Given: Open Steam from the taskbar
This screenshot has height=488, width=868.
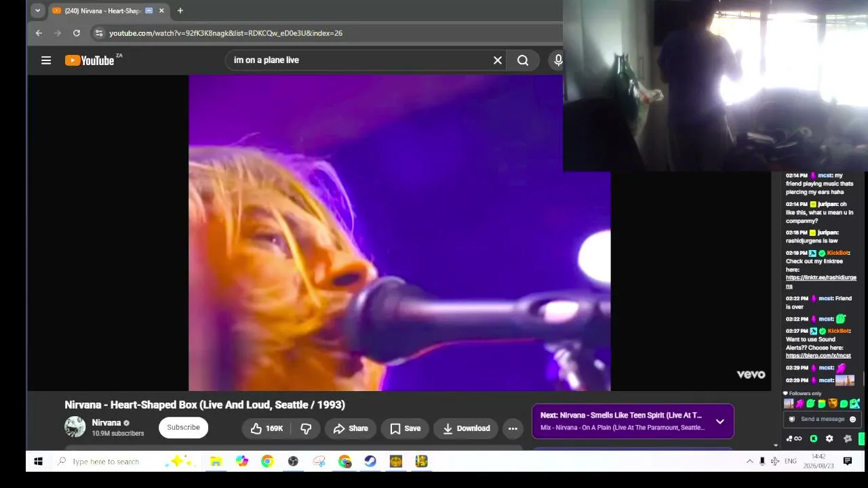Looking at the screenshot, I should [x=370, y=462].
